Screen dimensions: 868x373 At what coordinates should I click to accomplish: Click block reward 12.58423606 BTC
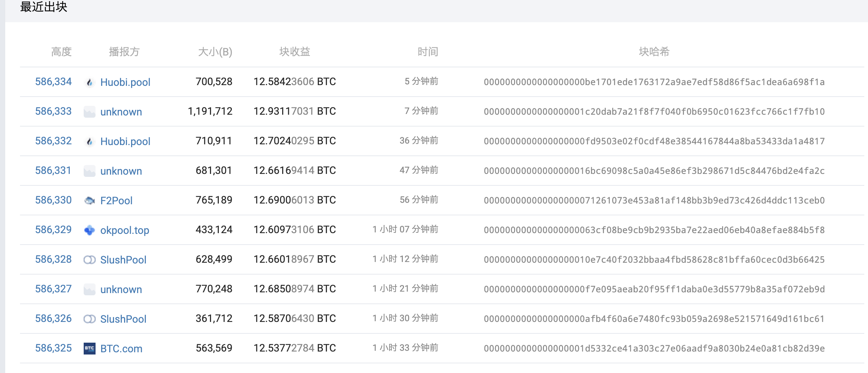pos(295,82)
